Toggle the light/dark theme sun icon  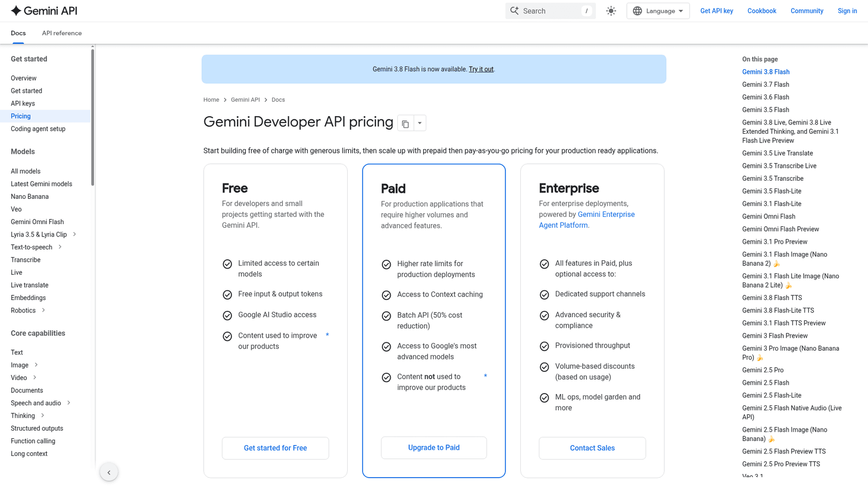(x=611, y=11)
